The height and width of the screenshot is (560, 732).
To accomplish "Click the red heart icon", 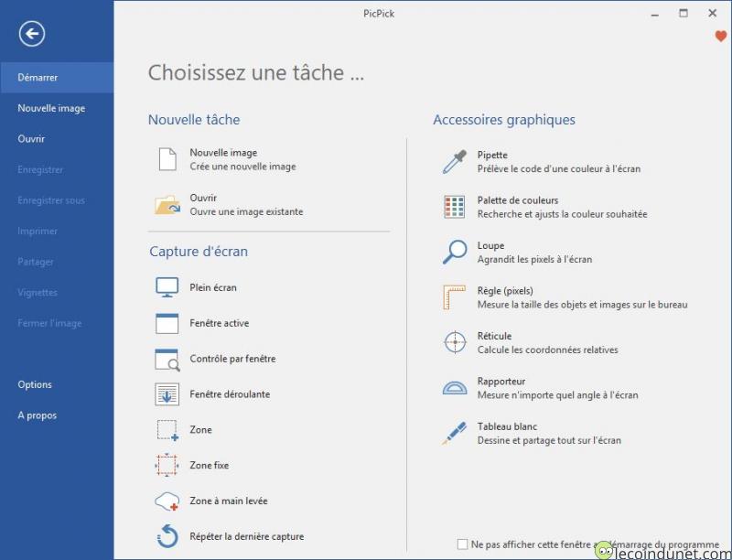I will pos(721,36).
